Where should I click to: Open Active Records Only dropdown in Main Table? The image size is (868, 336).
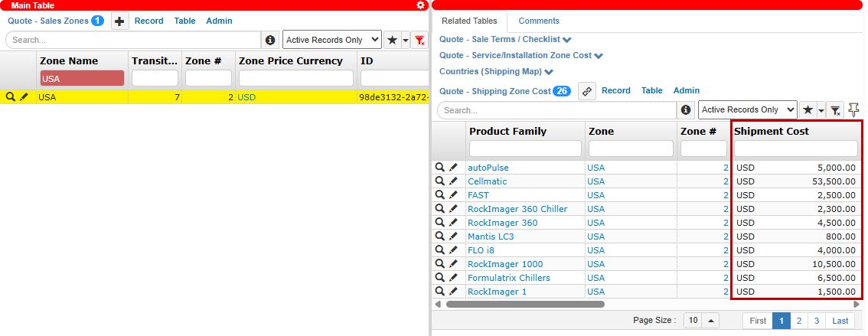pyautogui.click(x=332, y=40)
